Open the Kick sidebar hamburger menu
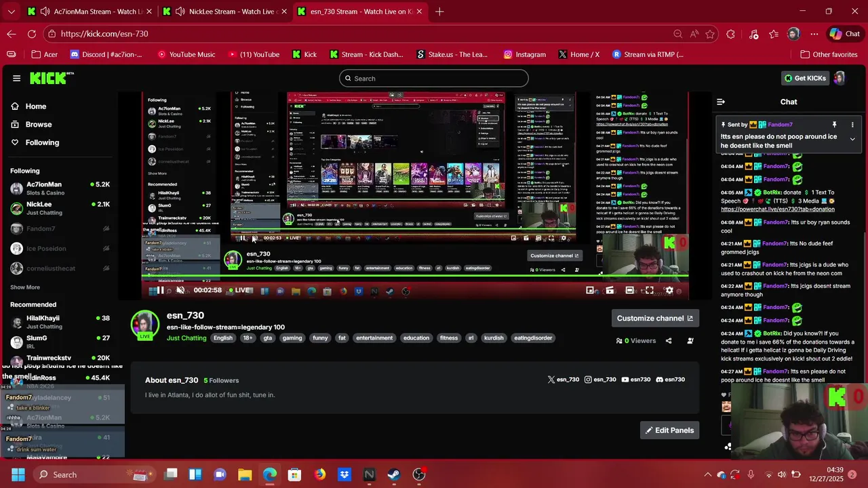Viewport: 868px width, 488px height. point(16,78)
